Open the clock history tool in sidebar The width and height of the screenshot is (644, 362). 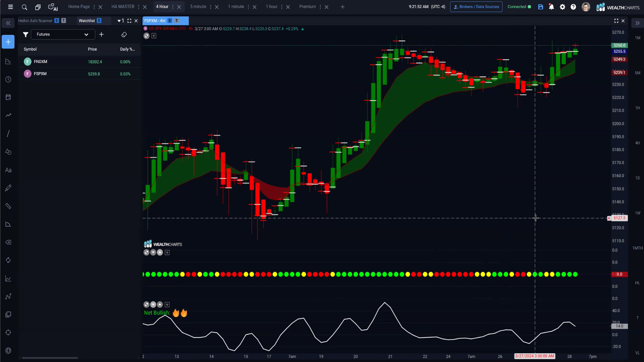[x=8, y=79]
